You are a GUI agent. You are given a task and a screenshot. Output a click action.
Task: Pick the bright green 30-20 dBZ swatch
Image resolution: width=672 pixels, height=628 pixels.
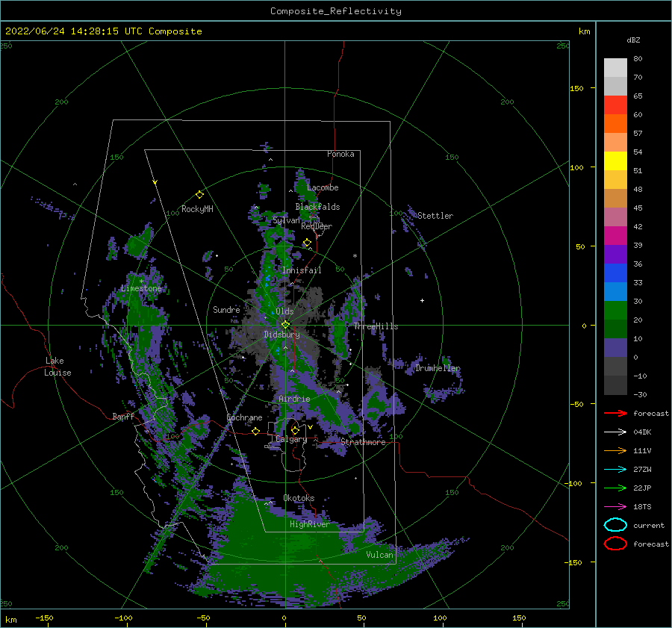pyautogui.click(x=615, y=311)
